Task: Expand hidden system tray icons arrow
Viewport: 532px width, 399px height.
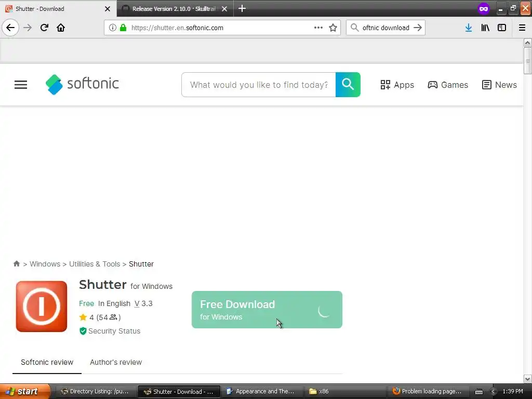Action: pyautogui.click(x=494, y=391)
